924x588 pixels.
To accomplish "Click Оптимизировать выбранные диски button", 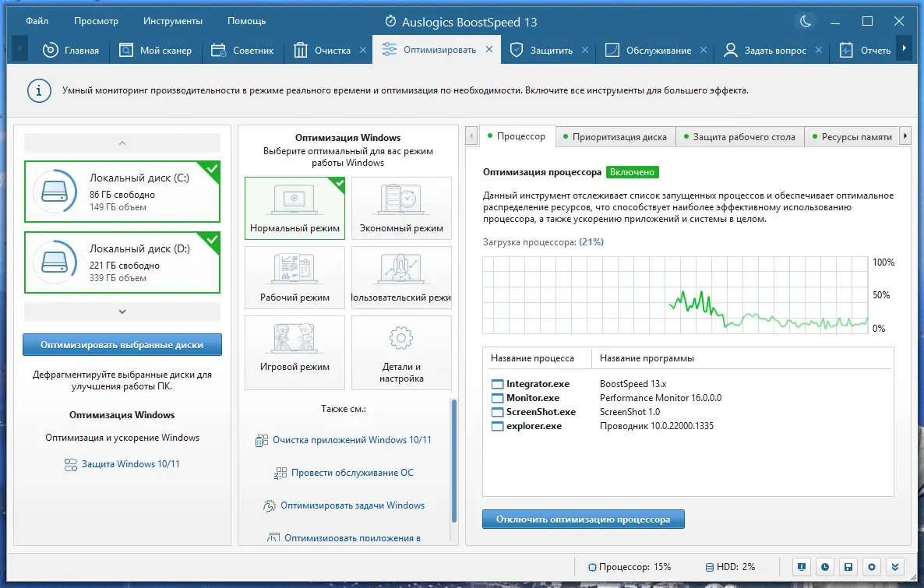I will click(x=122, y=345).
